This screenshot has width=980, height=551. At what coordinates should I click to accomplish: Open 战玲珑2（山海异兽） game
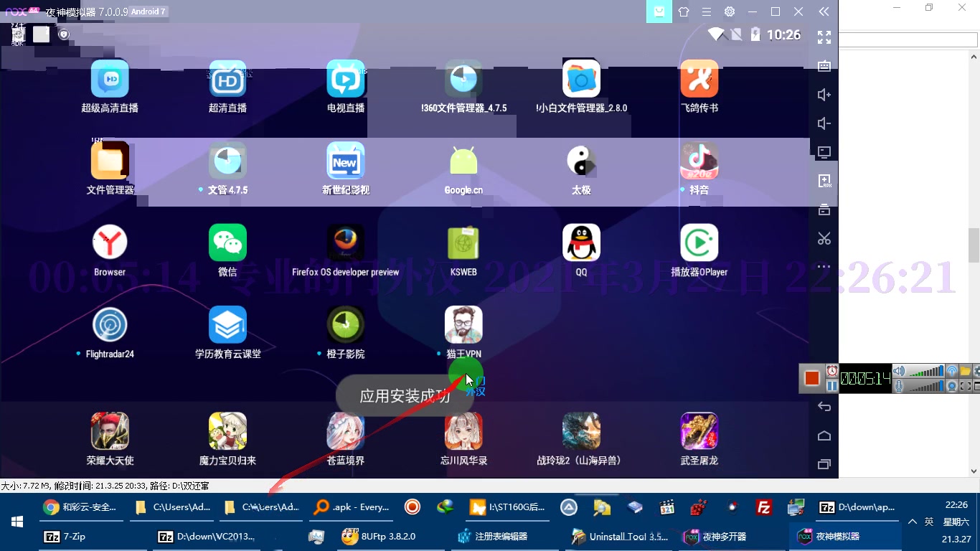click(581, 430)
